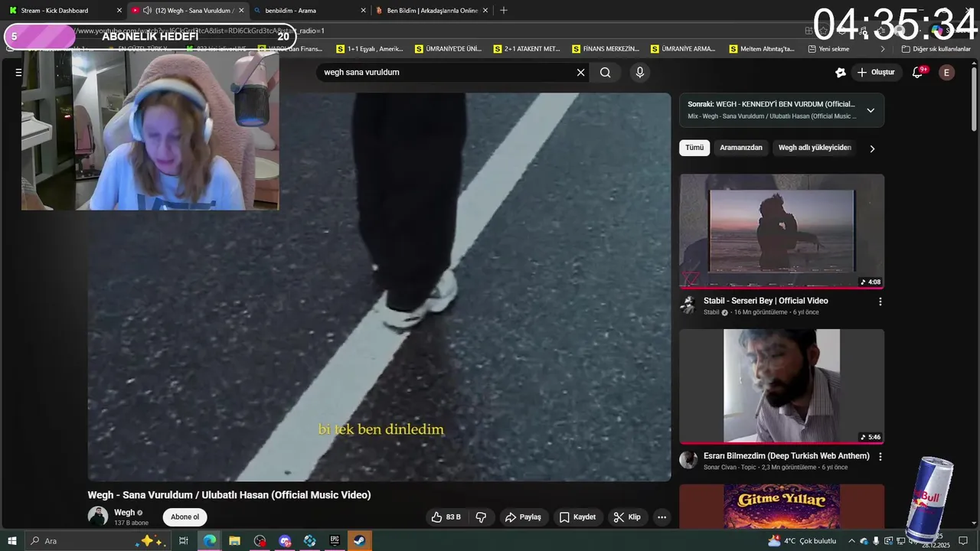Mute the YouTube tab audio icon

tap(147, 11)
